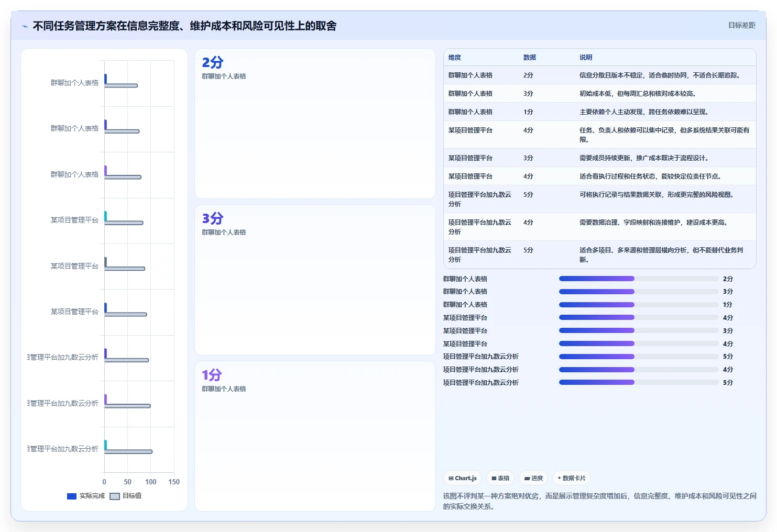Open the card showing 3分
The image size is (777, 532).
tap(315, 280)
